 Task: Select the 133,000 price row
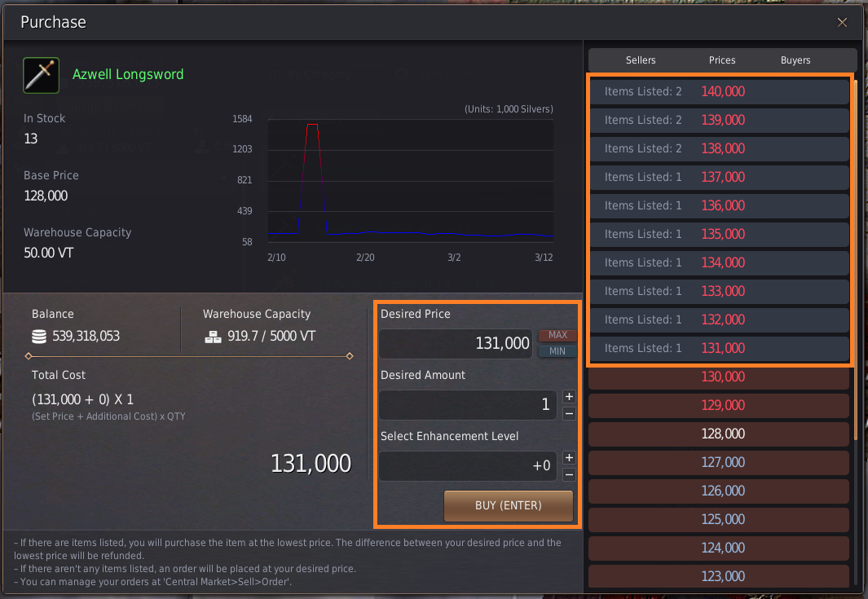[x=719, y=291]
